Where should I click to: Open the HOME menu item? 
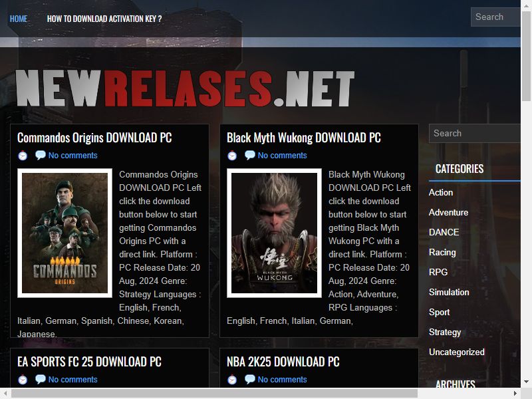[x=19, y=19]
